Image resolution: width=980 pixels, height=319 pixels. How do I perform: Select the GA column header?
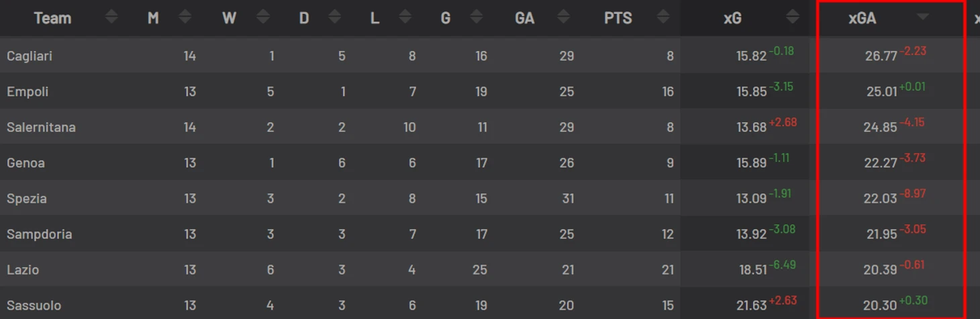click(525, 18)
